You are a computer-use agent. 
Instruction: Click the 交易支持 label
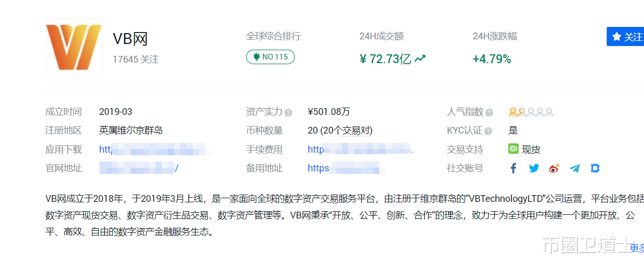point(465,150)
